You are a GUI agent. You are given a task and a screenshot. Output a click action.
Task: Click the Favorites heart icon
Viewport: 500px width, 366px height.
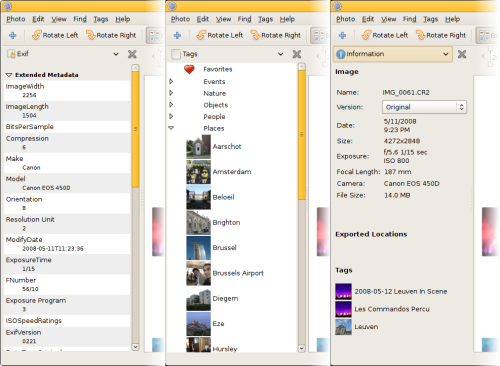click(x=189, y=69)
